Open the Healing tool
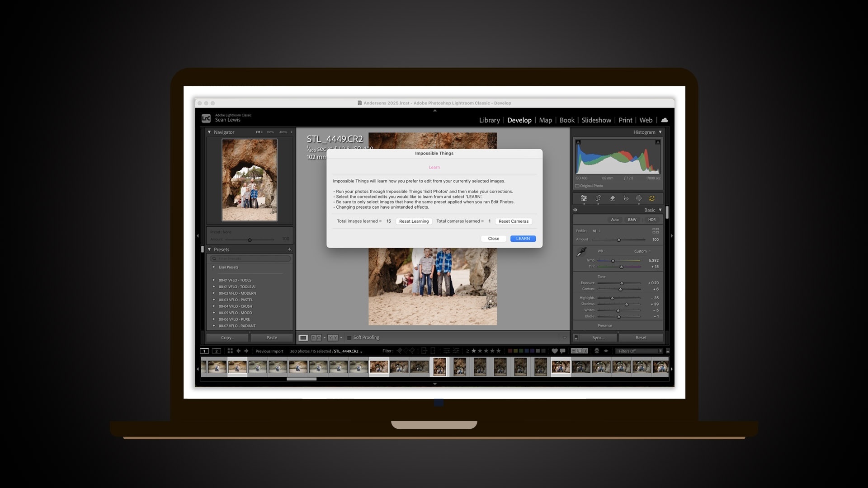 [613, 198]
